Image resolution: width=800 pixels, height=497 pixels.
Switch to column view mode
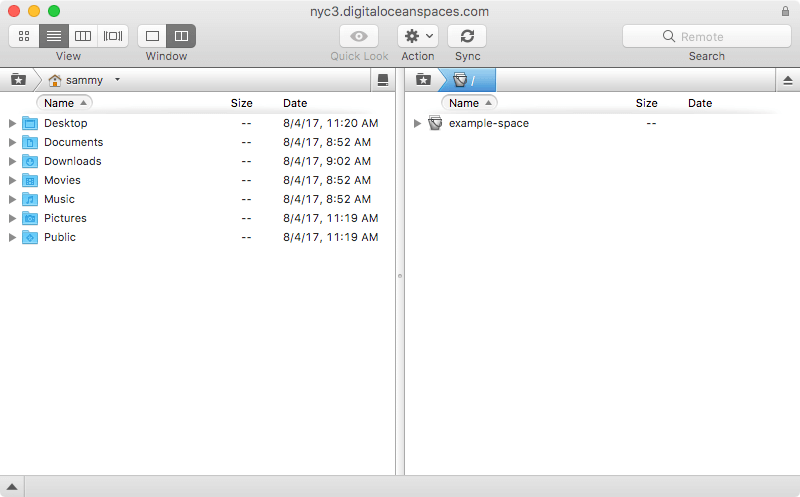(83, 36)
